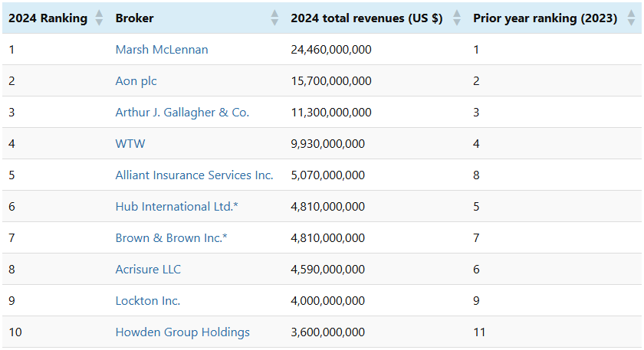
Task: Click the '2024 total revenues (US $)' header text
Action: tap(366, 18)
